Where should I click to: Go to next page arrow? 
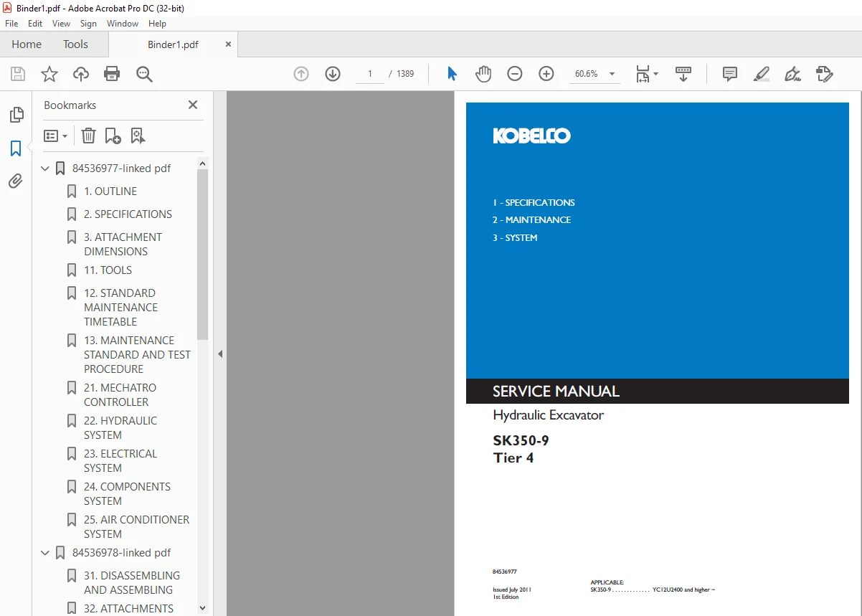(x=333, y=74)
